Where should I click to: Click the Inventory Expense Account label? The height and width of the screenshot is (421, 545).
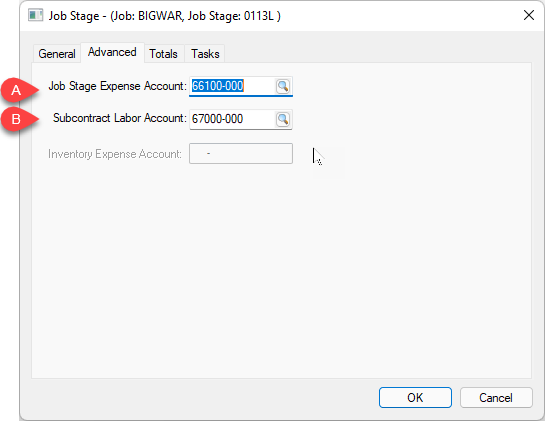click(x=115, y=154)
